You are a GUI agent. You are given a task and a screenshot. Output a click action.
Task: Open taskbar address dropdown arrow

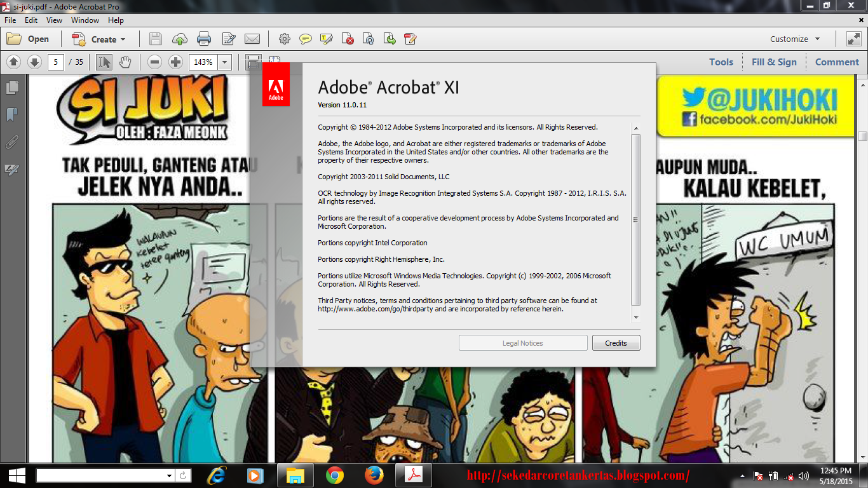point(169,475)
